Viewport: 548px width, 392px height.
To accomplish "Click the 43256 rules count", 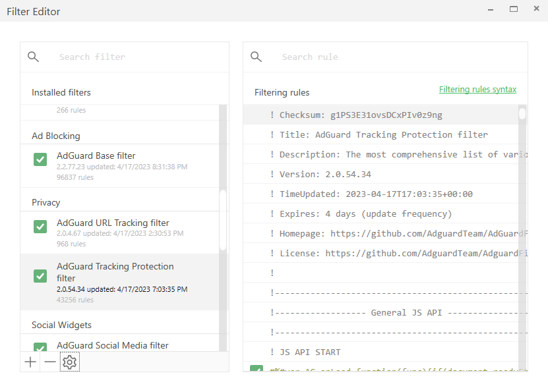I will click(x=75, y=300).
